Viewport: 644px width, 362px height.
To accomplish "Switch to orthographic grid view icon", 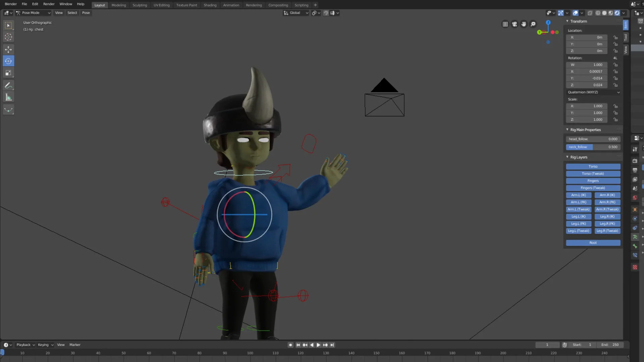I will coord(505,24).
